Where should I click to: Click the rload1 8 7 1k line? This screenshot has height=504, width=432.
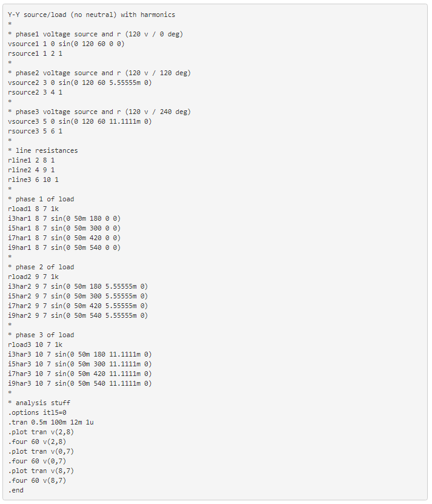pos(33,209)
